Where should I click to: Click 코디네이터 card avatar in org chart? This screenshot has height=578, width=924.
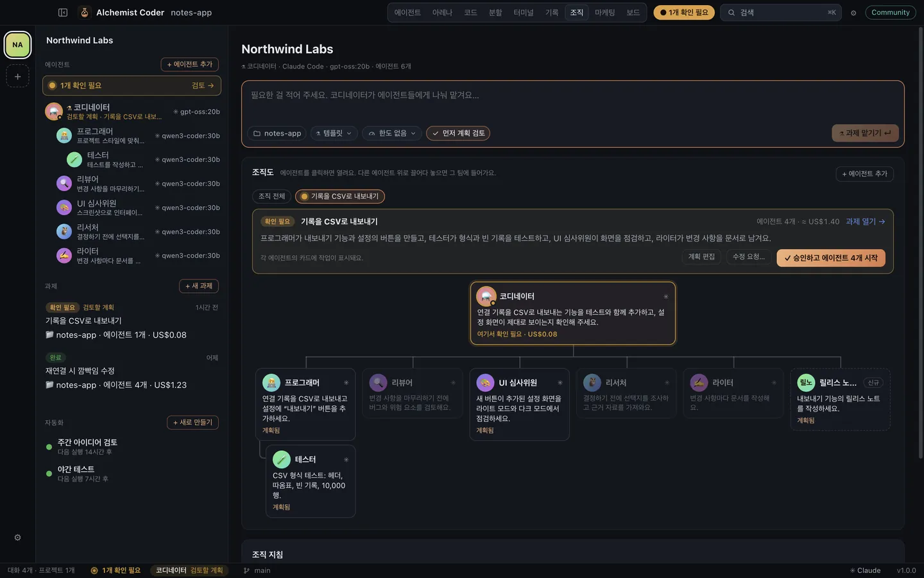coord(486,296)
